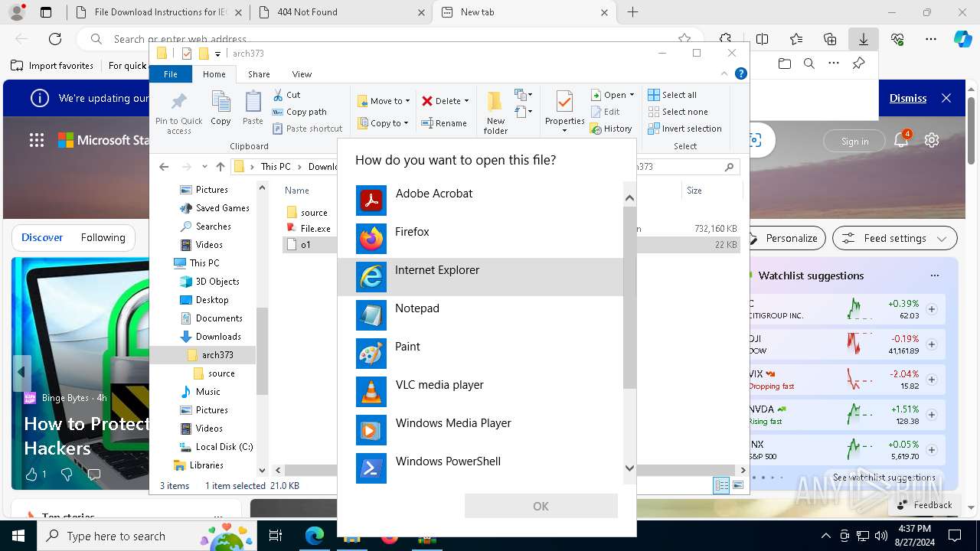The image size is (980, 551).
Task: Click the Paste ribbon icon
Action: click(253, 108)
